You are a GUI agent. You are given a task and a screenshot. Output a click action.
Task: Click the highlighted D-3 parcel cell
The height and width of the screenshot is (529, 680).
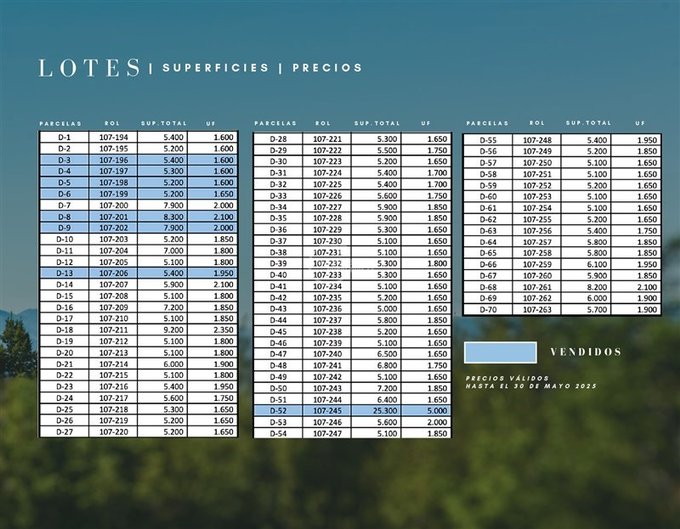pyautogui.click(x=65, y=160)
